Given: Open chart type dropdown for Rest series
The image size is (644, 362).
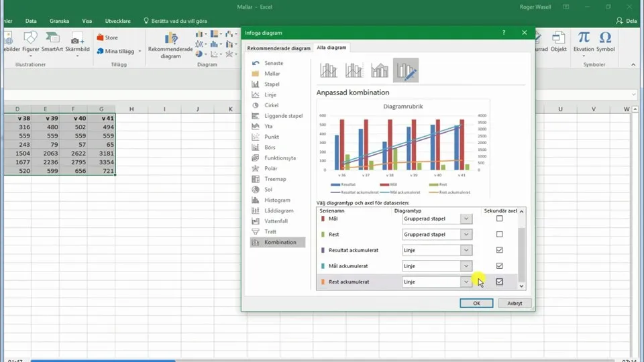Looking at the screenshot, I should [466, 235].
